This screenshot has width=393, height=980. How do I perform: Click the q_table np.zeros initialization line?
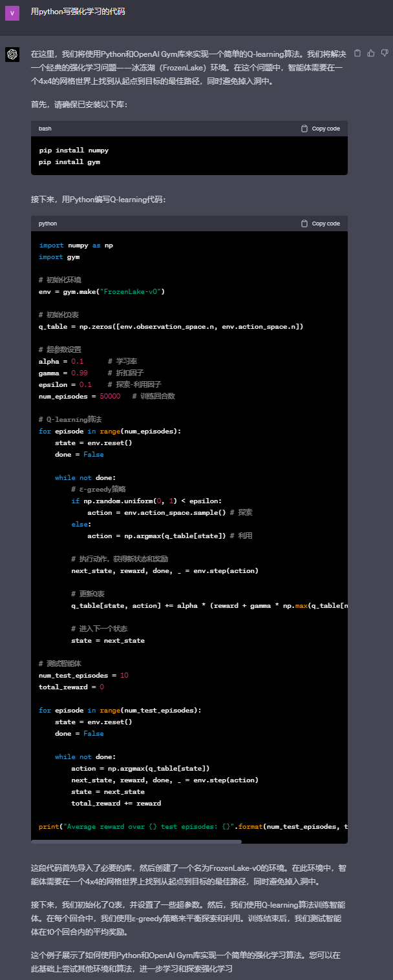pyautogui.click(x=171, y=327)
